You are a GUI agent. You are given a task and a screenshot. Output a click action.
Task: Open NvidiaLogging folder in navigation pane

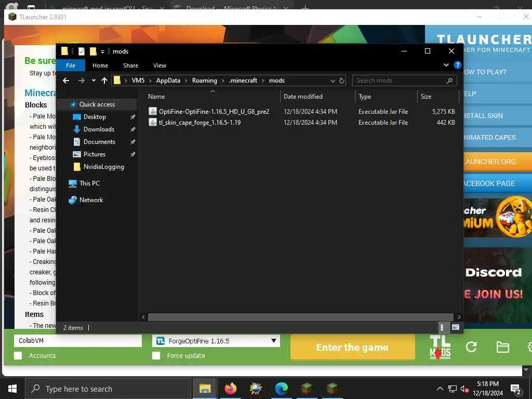(x=103, y=167)
